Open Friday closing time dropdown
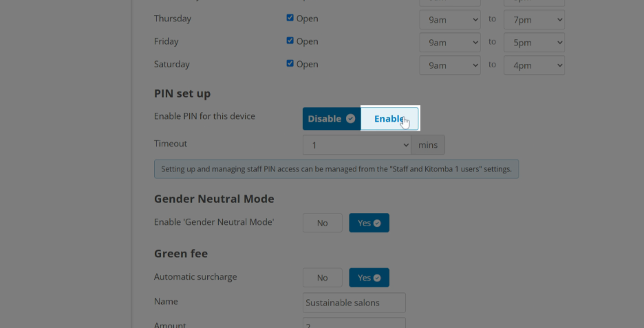 click(534, 42)
